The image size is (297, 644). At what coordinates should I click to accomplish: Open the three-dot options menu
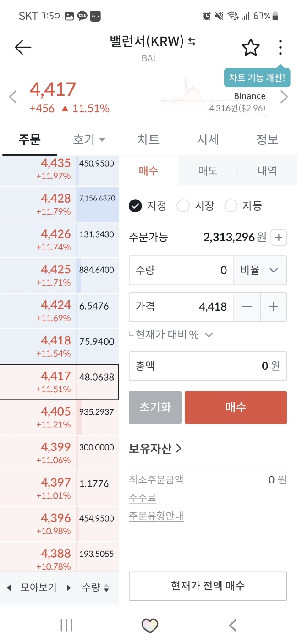280,47
